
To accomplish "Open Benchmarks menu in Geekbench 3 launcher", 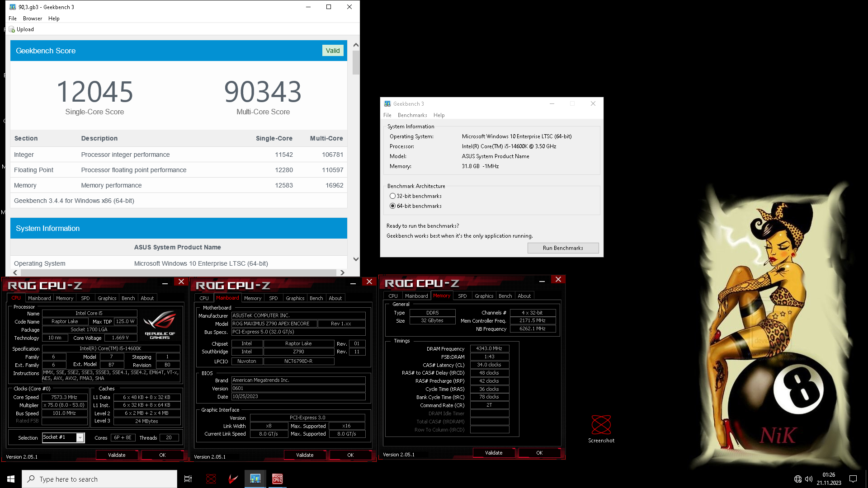I will 412,115.
